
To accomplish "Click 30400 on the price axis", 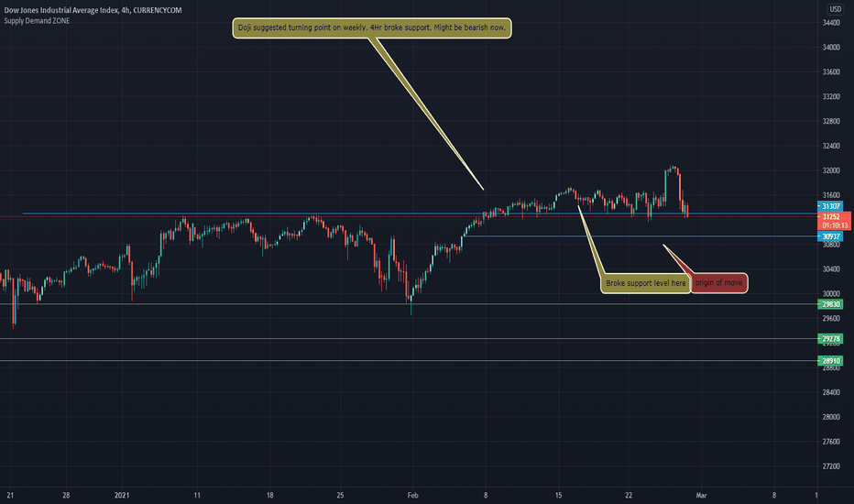I will (830, 269).
